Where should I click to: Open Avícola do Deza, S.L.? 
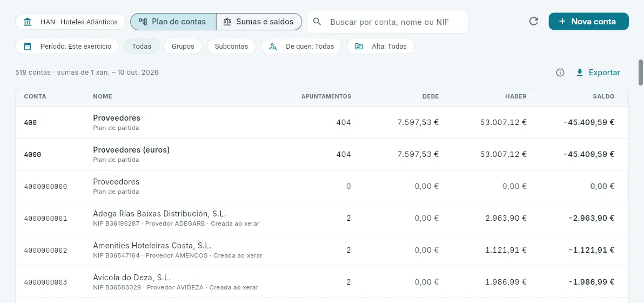click(x=132, y=278)
